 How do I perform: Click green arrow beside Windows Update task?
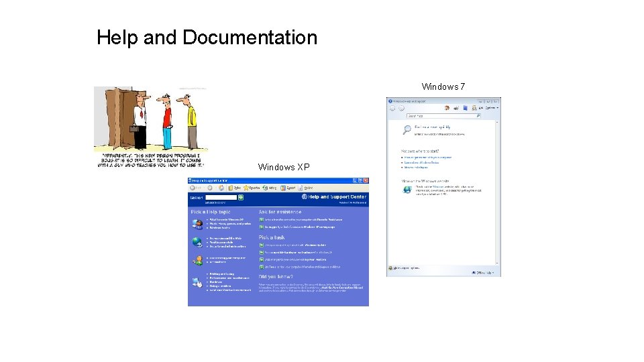click(261, 245)
